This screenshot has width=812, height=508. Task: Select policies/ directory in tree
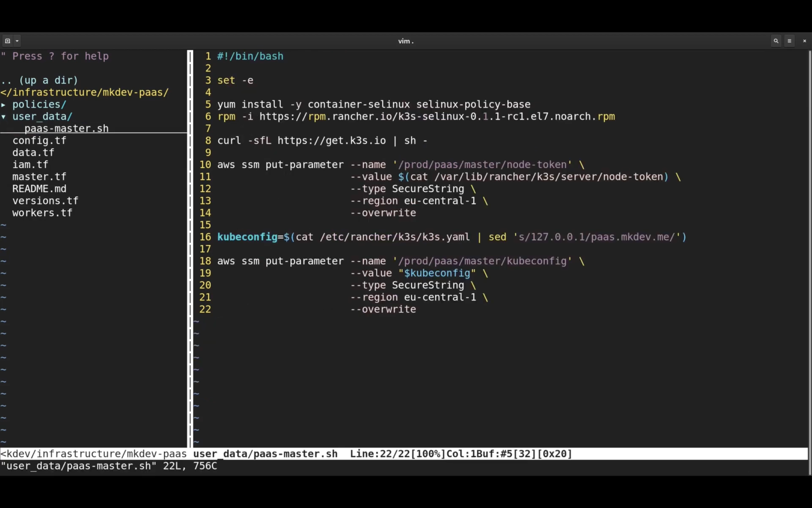coord(39,104)
